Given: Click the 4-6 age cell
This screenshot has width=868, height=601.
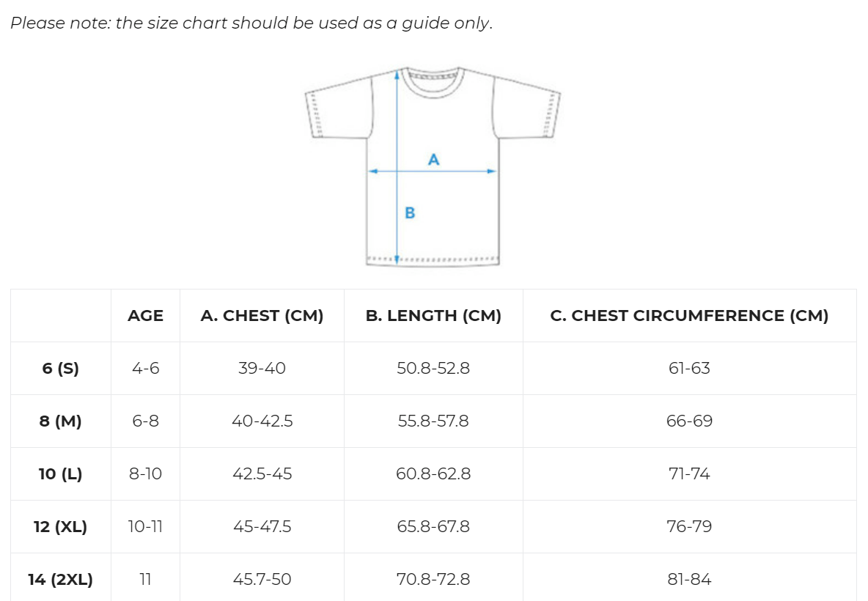Looking at the screenshot, I should point(145,369).
